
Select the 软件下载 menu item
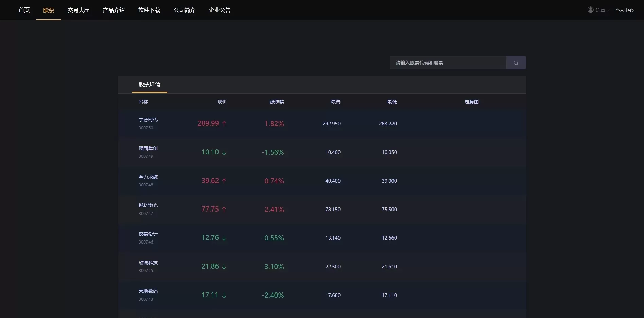pos(149,10)
